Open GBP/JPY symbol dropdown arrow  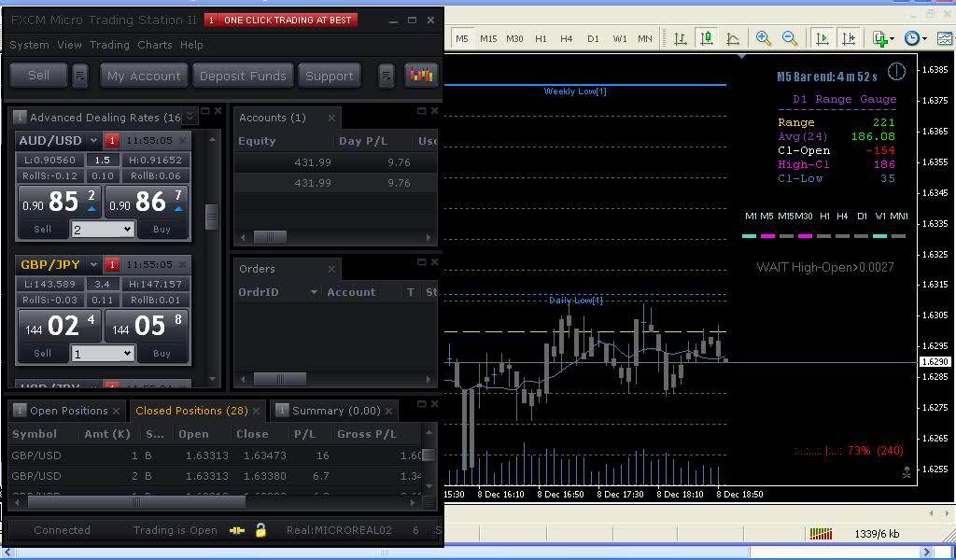point(93,265)
